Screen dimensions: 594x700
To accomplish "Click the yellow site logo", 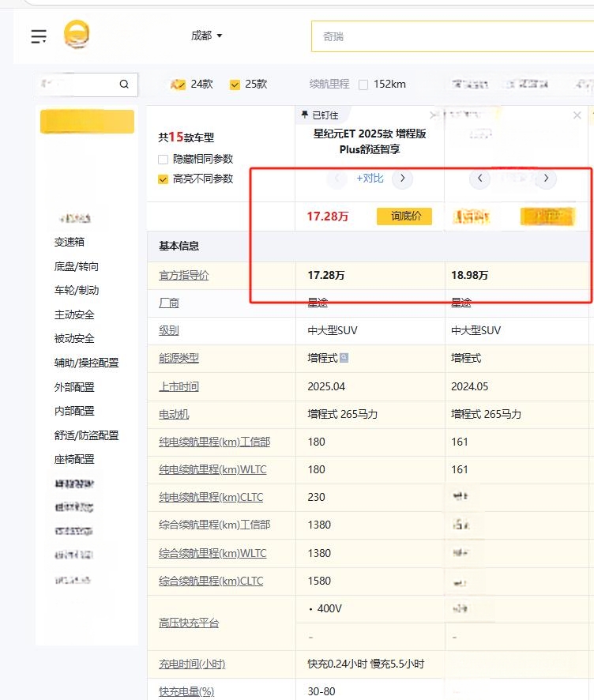I will 77,35.
